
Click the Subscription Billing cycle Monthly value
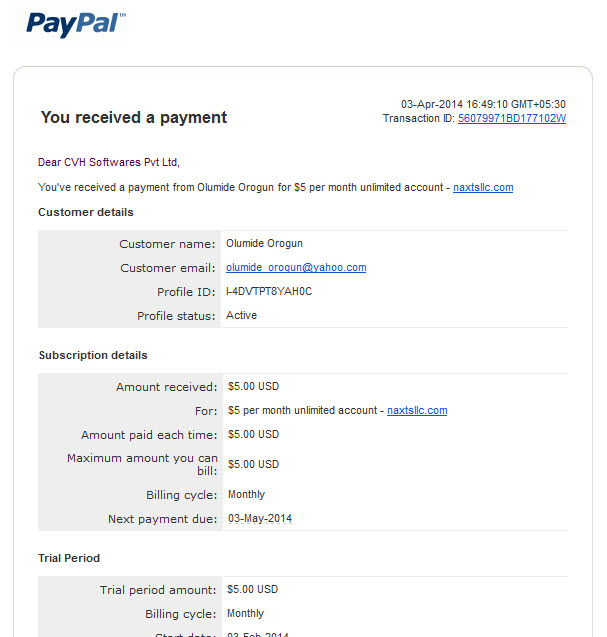246,494
